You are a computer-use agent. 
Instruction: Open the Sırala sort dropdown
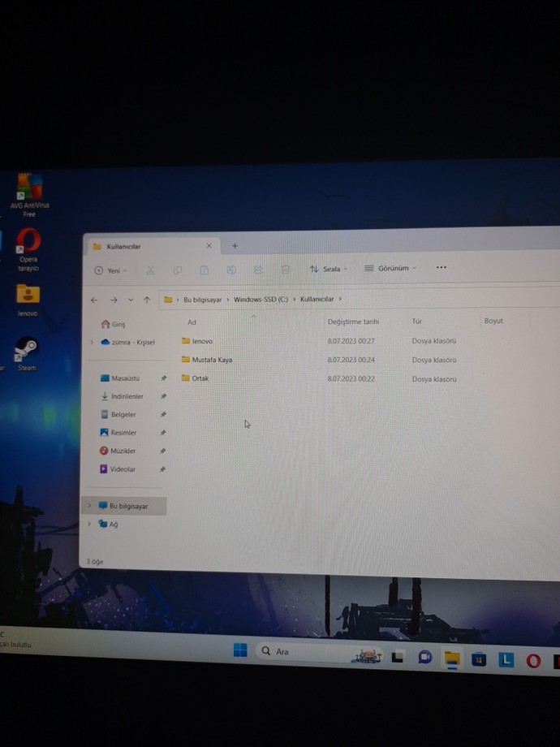click(329, 270)
